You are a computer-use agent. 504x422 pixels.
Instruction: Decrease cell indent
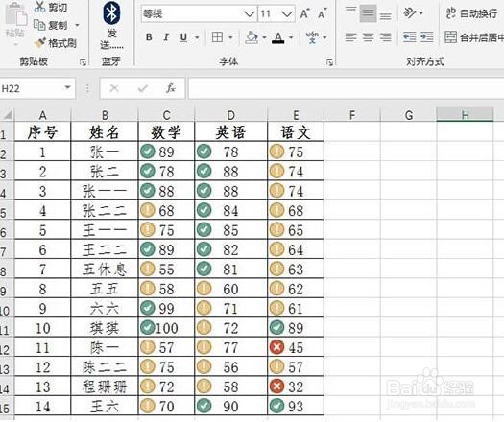coord(410,37)
